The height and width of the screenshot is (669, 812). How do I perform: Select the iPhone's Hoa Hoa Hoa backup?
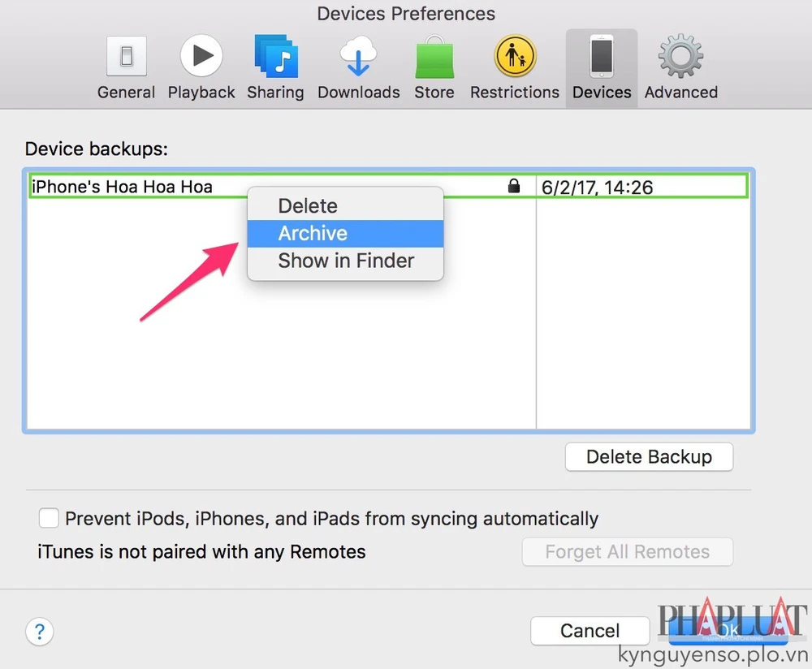(x=122, y=187)
